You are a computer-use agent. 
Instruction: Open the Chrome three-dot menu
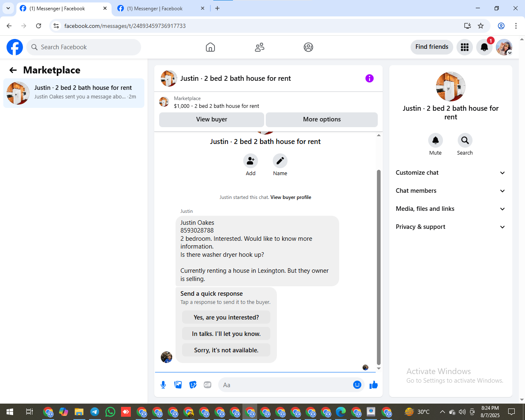[x=516, y=26]
